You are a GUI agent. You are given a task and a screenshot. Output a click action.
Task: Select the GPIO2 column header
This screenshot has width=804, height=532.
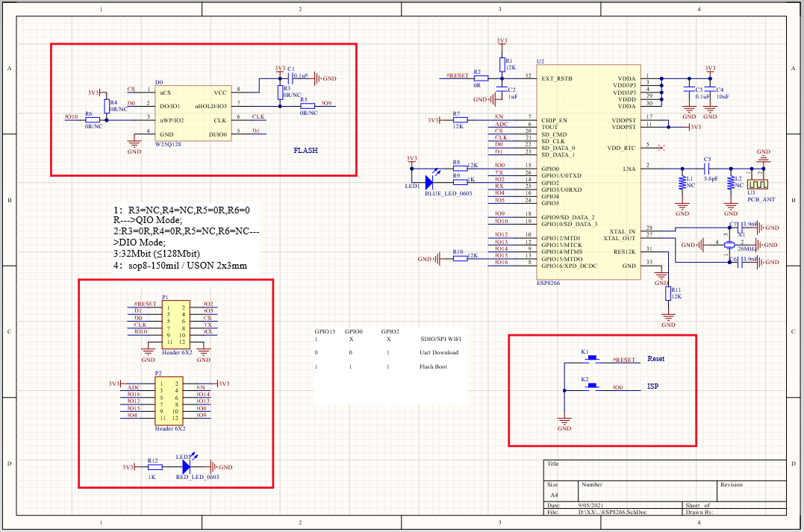(390, 331)
